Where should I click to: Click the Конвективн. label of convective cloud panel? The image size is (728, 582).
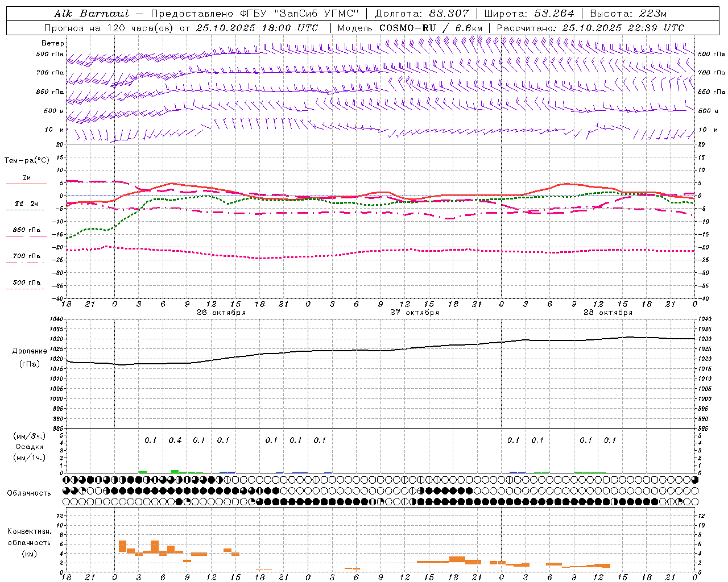click(x=30, y=531)
